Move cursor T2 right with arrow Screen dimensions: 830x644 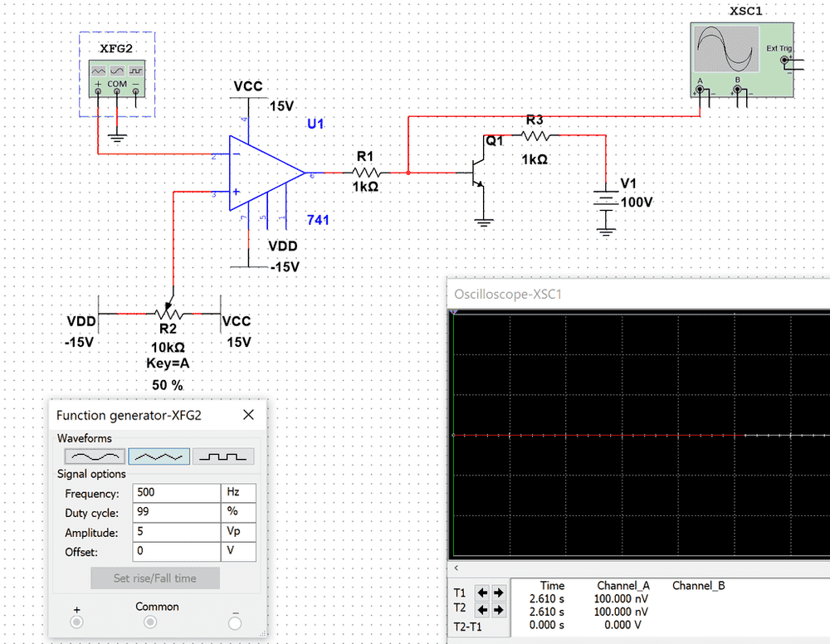click(x=498, y=609)
